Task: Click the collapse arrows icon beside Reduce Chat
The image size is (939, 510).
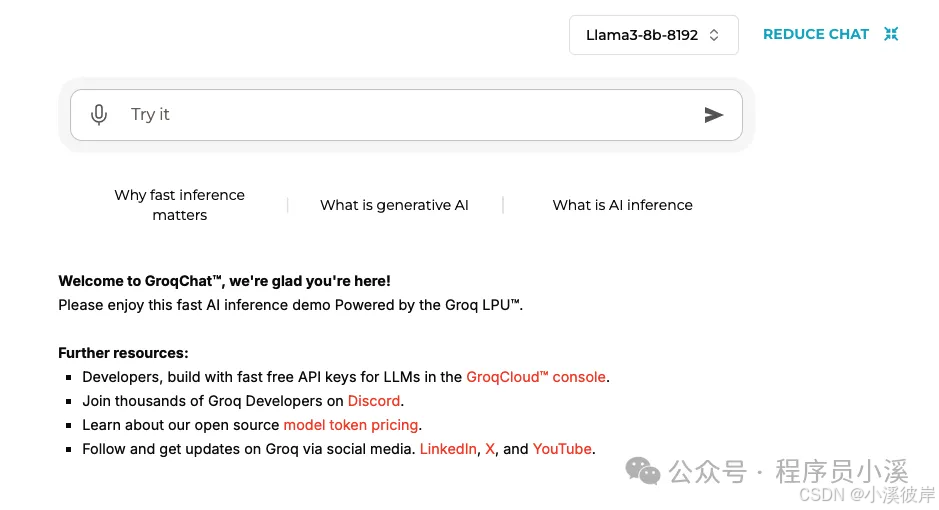Action: coord(891,34)
